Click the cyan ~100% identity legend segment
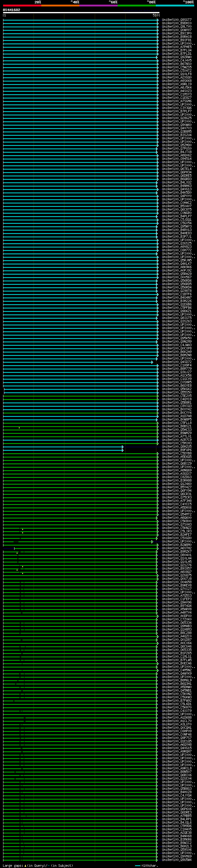 coord(175,6)
